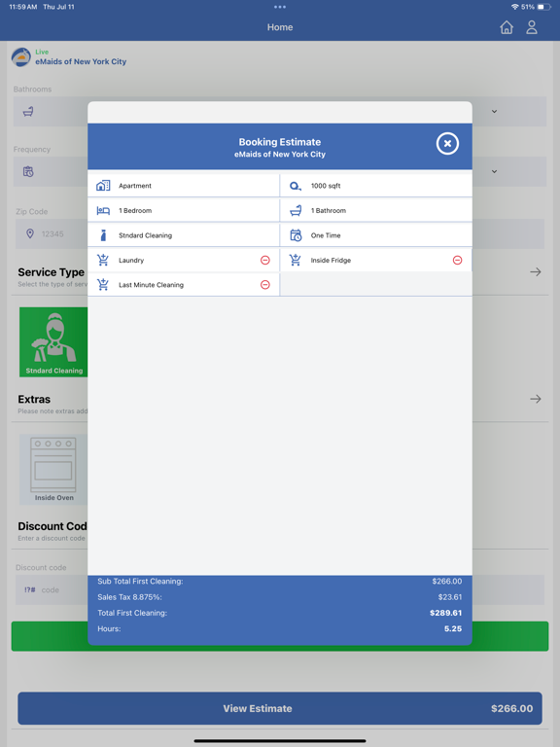560x747 pixels.
Task: Open the Frequency dropdown chevron
Action: pos(494,171)
